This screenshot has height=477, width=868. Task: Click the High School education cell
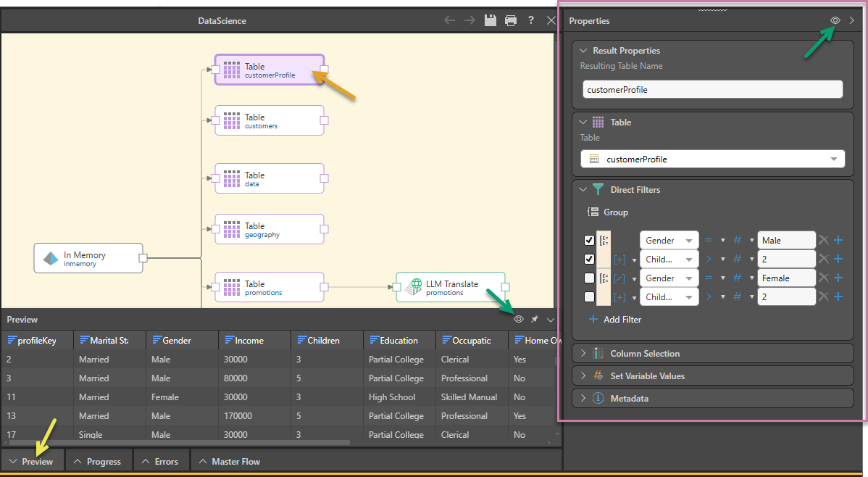click(x=392, y=397)
